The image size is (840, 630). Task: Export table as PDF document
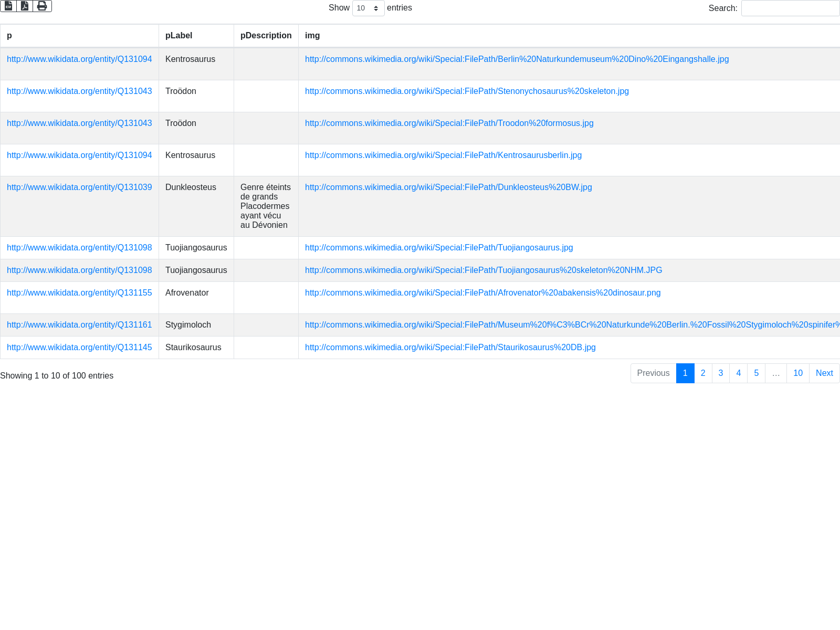pos(25,6)
